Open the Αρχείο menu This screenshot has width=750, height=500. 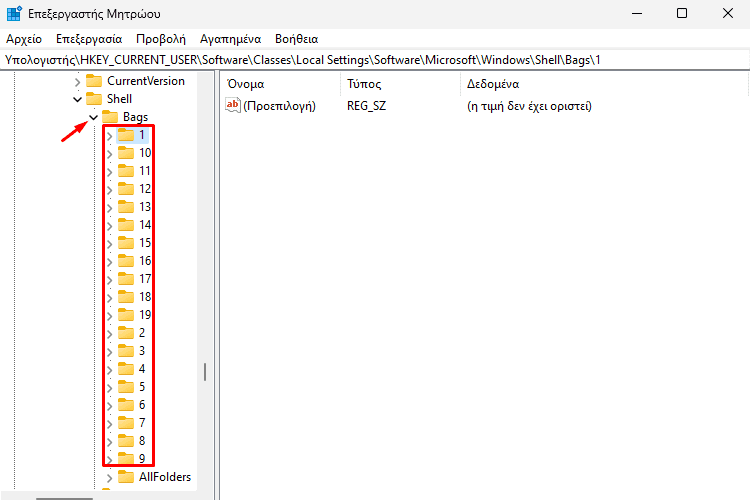(x=24, y=39)
